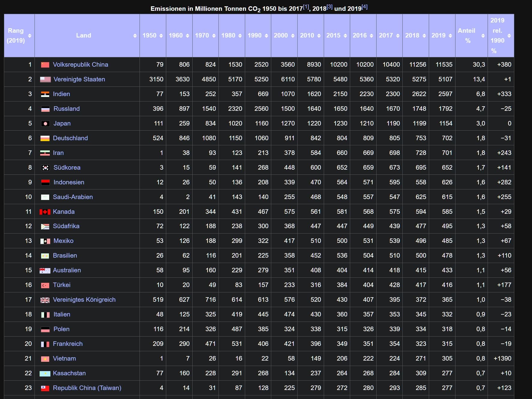Open the Volksrepublik China link
Viewport: 532px width, 399px height.
pos(80,65)
